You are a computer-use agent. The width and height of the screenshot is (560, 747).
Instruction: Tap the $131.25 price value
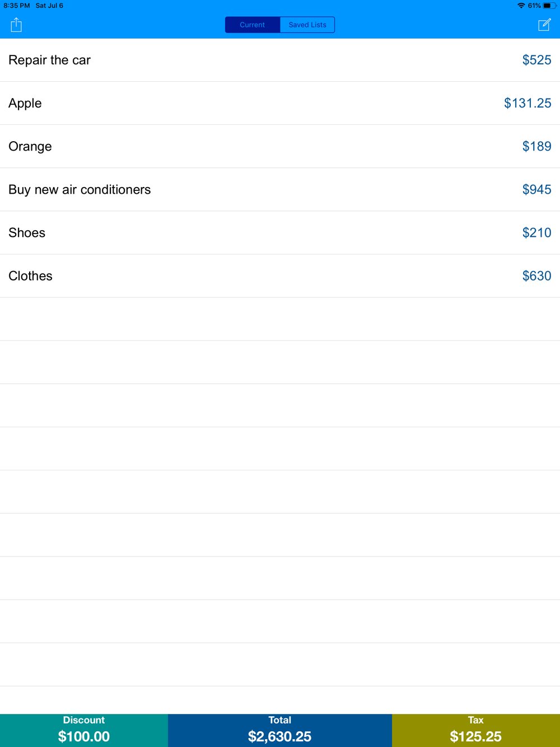[528, 103]
